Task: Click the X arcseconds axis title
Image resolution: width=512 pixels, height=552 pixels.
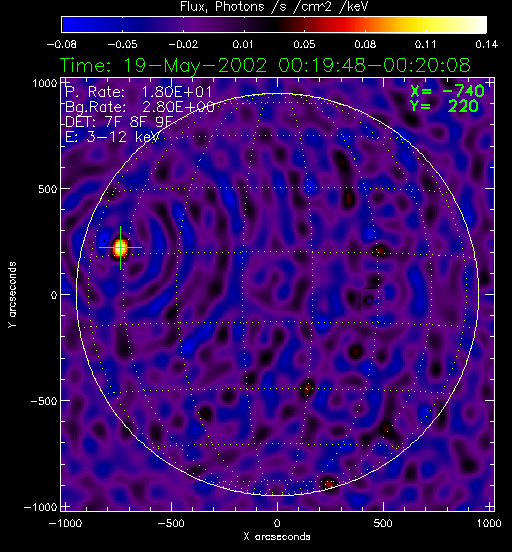Action: point(277,537)
